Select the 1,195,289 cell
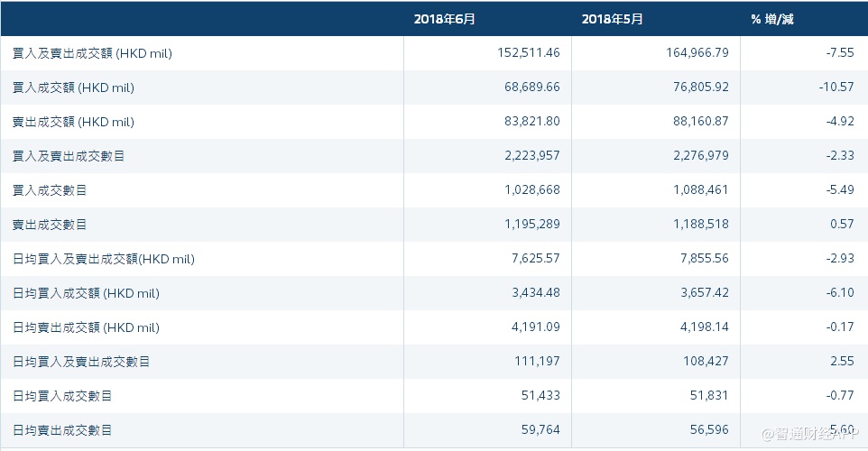This screenshot has width=868, height=451. 531,225
